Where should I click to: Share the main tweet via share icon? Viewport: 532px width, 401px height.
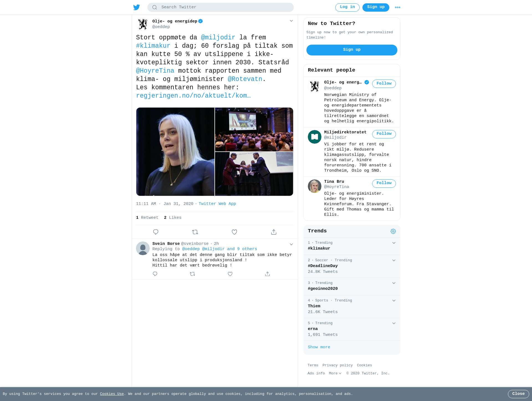(x=274, y=232)
